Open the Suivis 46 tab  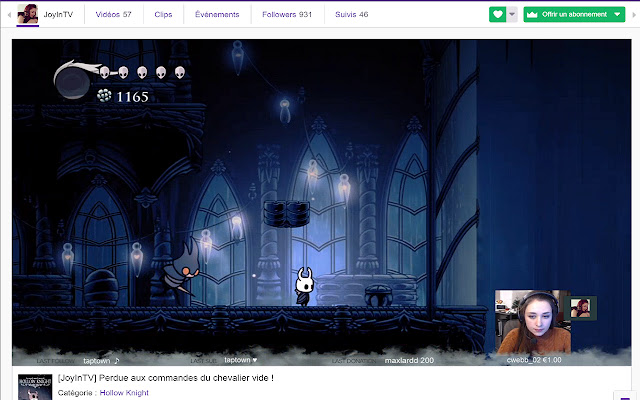351,14
